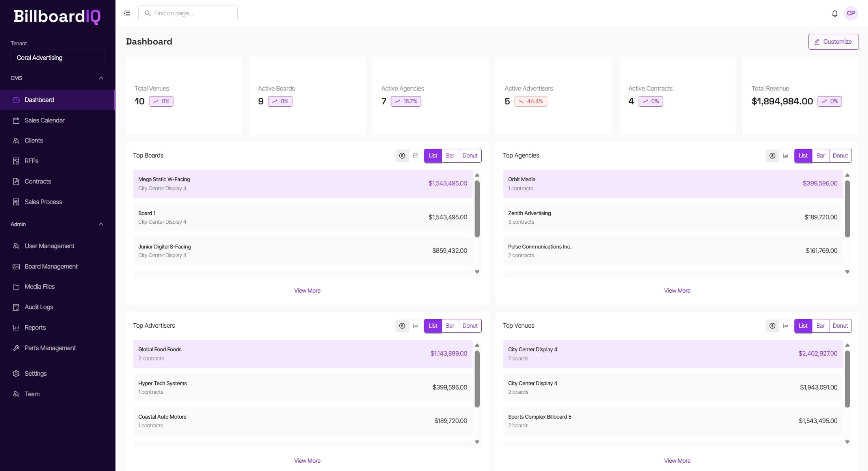The width and height of the screenshot is (868, 471).
Task: Click the Top Boards list scrollbar thumb
Action: coord(477,209)
